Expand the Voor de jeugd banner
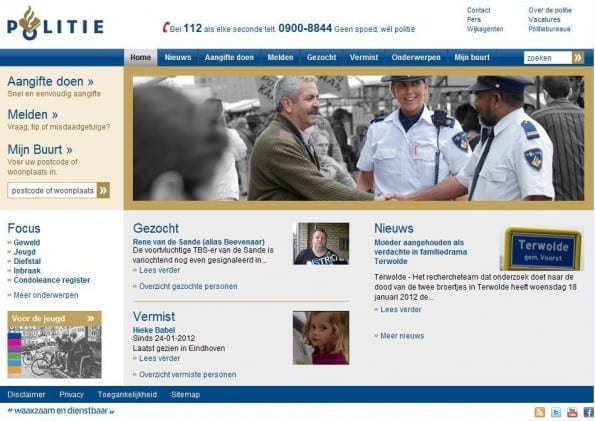This screenshot has width=595, height=421. (x=54, y=319)
